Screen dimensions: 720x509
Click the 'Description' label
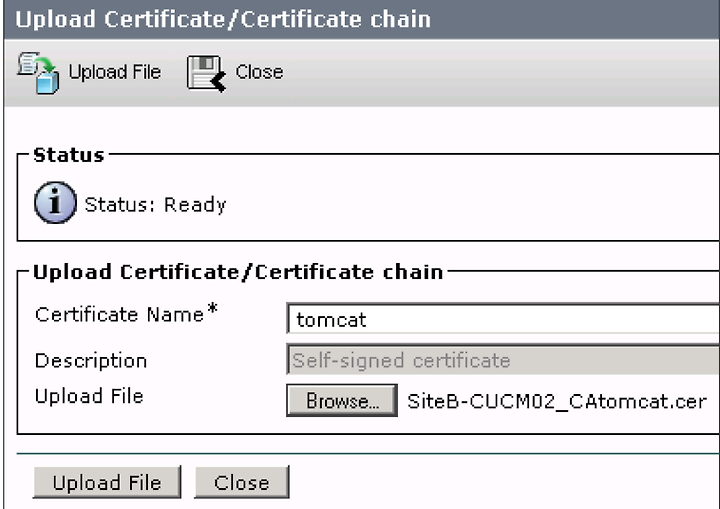coord(91,361)
